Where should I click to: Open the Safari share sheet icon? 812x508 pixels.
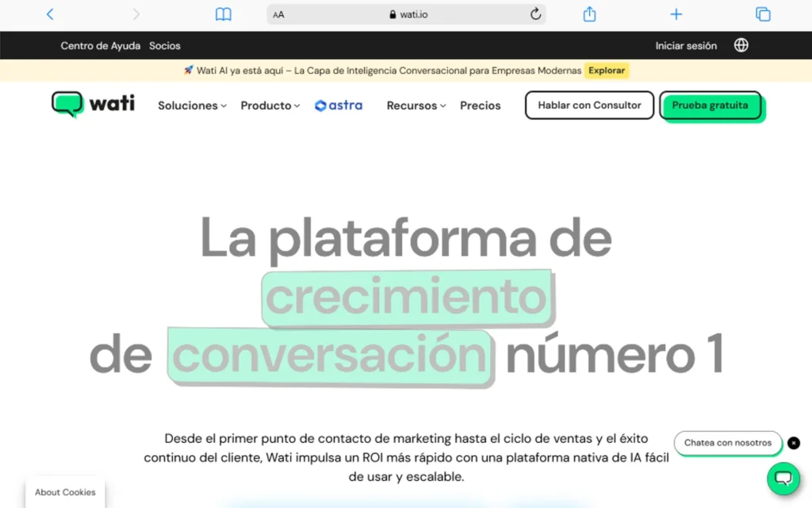[589, 14]
